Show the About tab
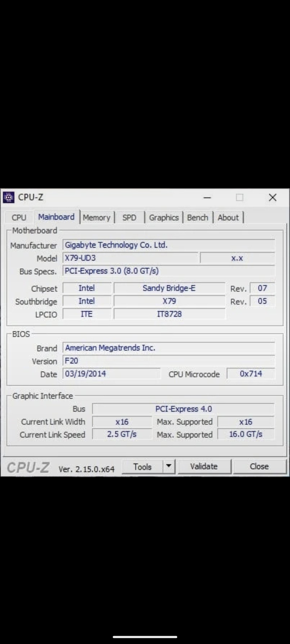Screen dimensions: 290x644 coord(228,218)
